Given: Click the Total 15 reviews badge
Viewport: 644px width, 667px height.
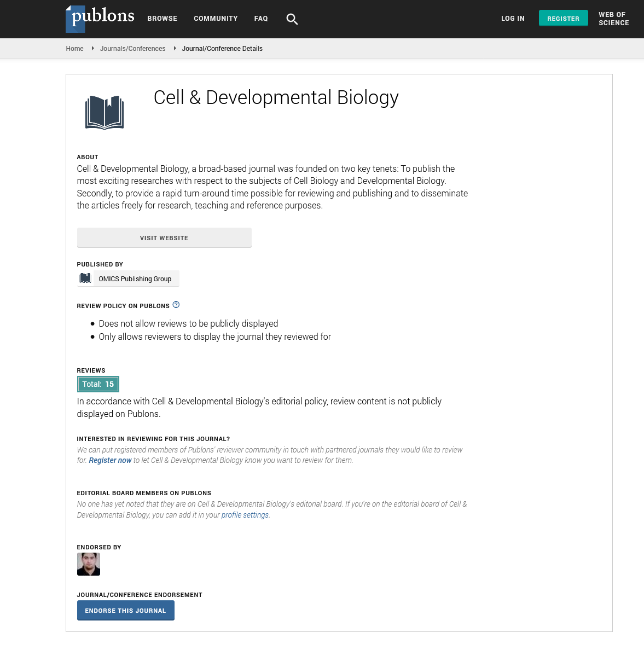Looking at the screenshot, I should [98, 384].
